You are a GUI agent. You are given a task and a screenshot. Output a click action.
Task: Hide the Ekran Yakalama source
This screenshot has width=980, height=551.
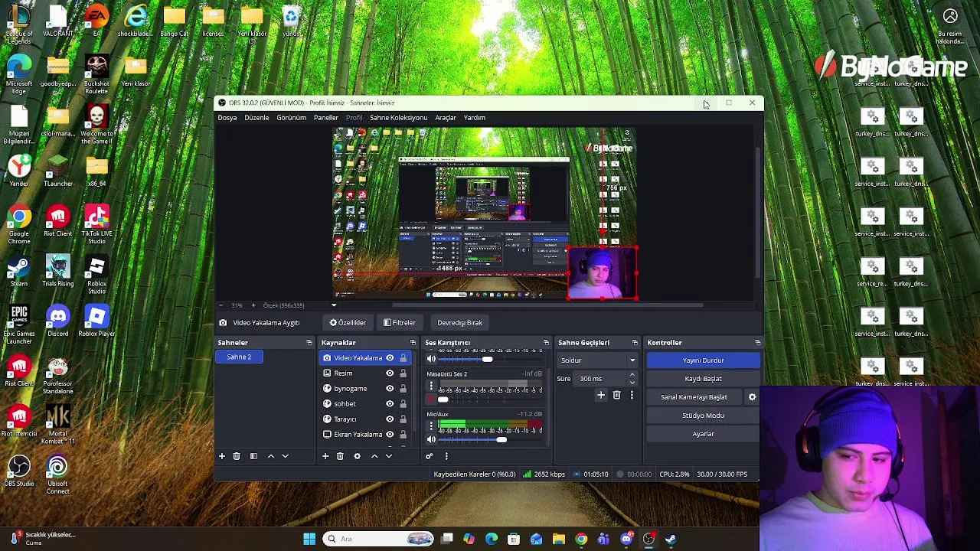coord(390,435)
